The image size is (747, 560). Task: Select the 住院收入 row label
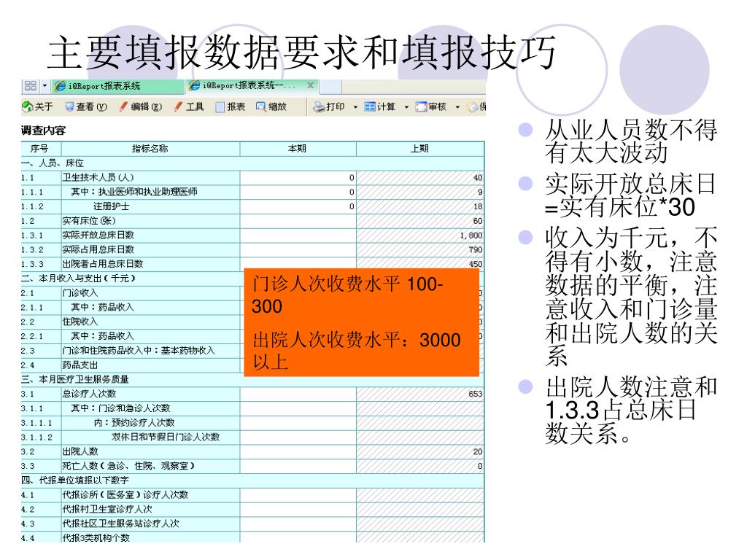click(x=80, y=322)
